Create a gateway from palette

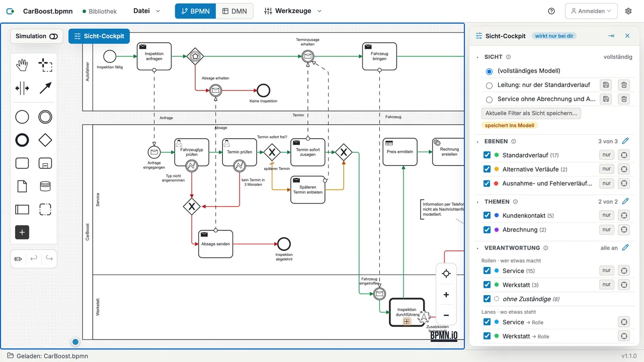45,140
